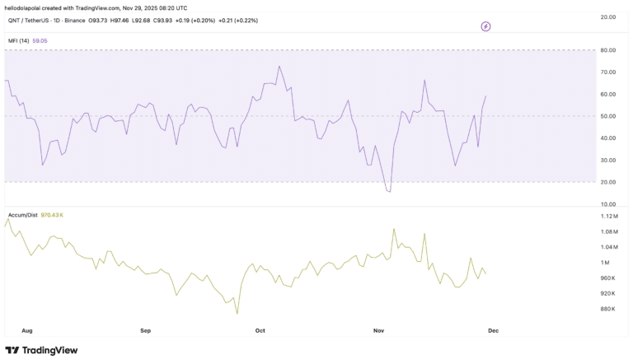Click the Oct label on time axis
The image size is (633, 364).
260,330
